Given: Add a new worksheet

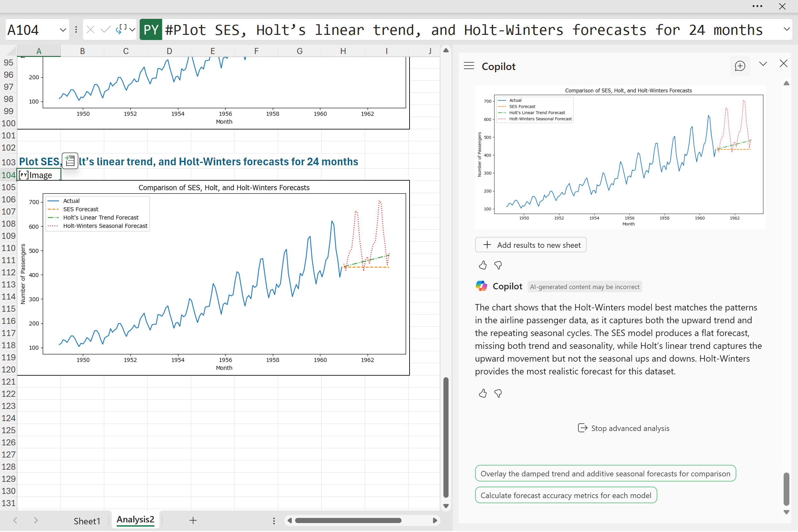Looking at the screenshot, I should tap(193, 520).
